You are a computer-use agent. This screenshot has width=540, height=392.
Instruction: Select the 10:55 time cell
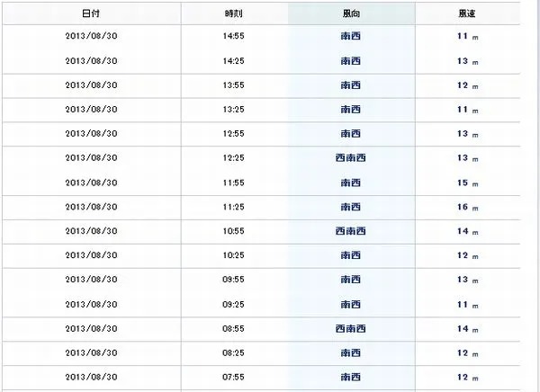click(233, 231)
